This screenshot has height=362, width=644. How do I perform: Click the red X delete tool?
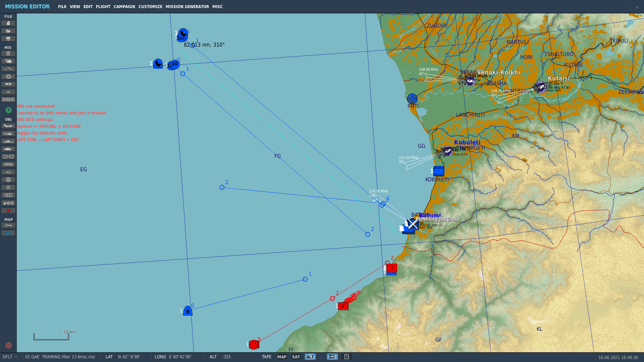(x=8, y=211)
